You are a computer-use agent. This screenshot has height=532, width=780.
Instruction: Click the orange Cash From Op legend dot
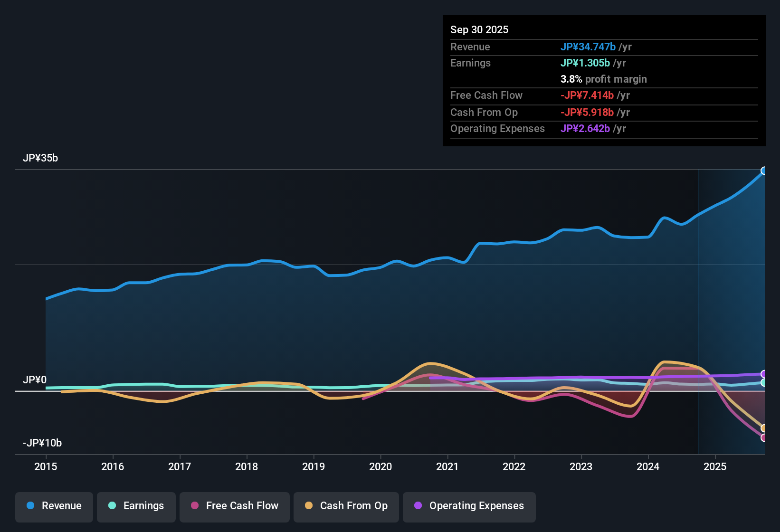(x=309, y=506)
